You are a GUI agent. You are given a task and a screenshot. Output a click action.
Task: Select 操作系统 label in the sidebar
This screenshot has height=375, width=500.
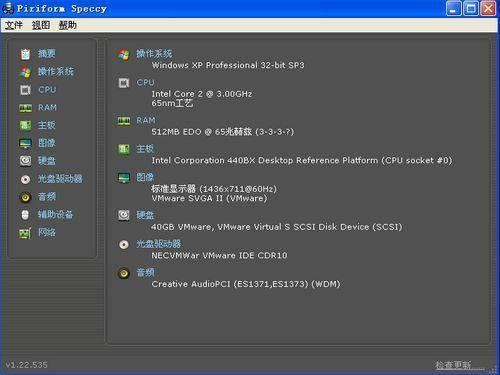pos(56,71)
